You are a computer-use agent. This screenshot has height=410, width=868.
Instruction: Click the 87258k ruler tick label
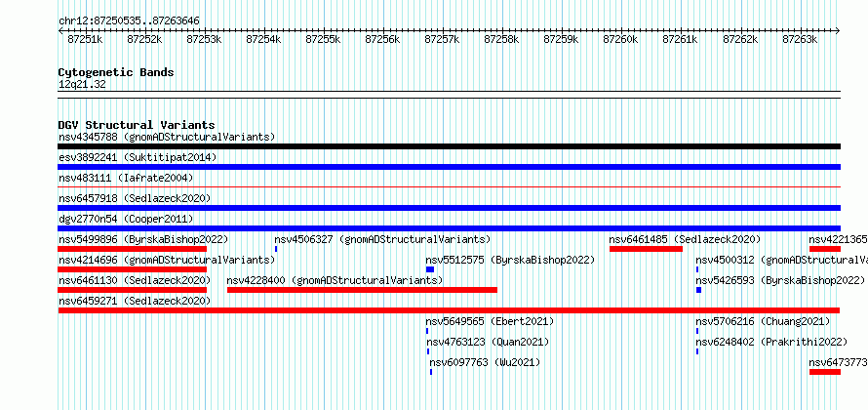[501, 39]
